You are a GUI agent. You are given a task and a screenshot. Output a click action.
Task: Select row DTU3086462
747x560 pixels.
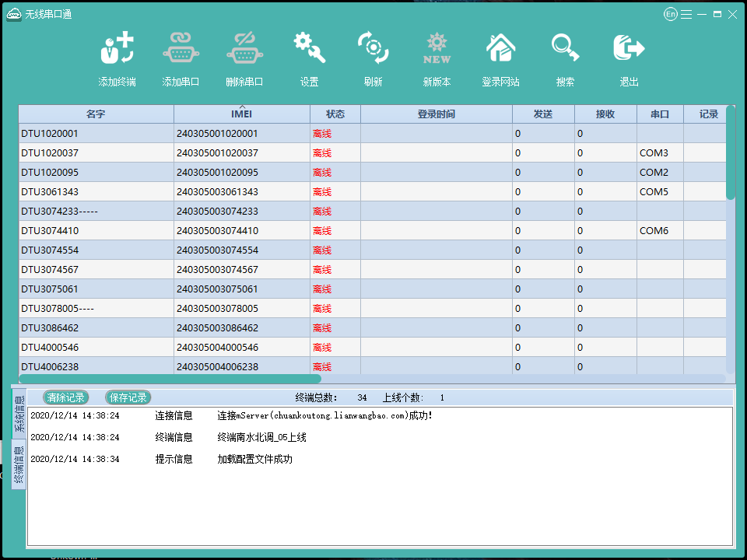(x=373, y=328)
